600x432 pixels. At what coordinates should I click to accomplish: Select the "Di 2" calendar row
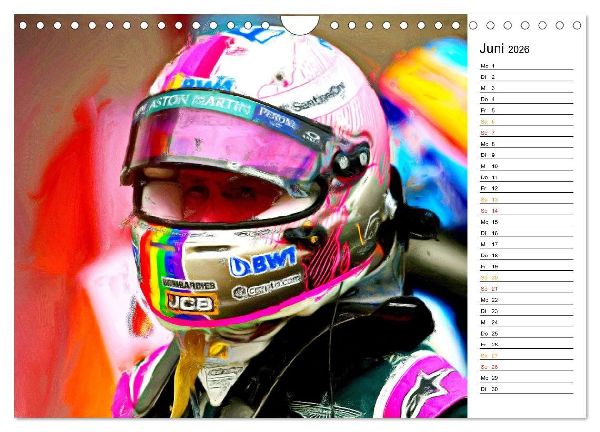(x=527, y=77)
